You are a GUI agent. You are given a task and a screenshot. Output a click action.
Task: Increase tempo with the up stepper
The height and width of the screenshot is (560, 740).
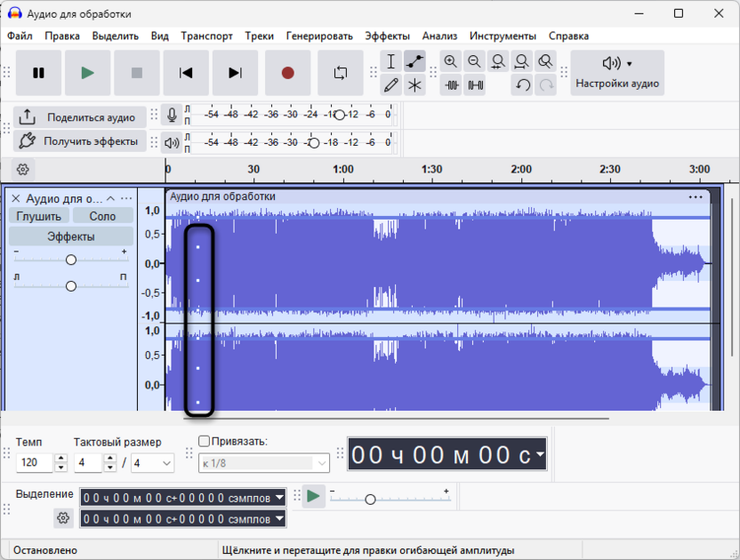click(x=60, y=458)
